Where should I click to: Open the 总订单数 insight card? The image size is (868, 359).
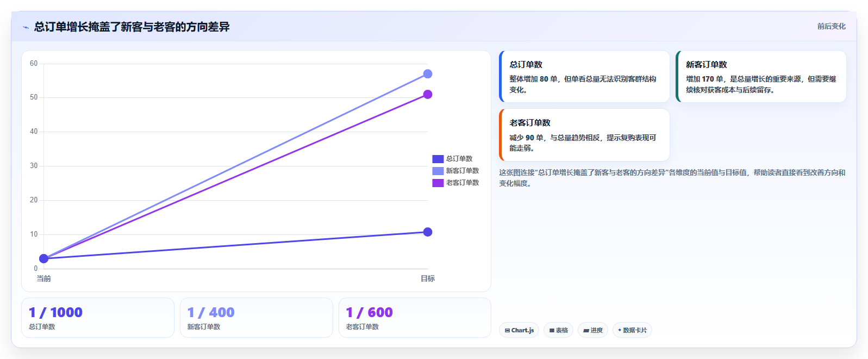point(584,77)
